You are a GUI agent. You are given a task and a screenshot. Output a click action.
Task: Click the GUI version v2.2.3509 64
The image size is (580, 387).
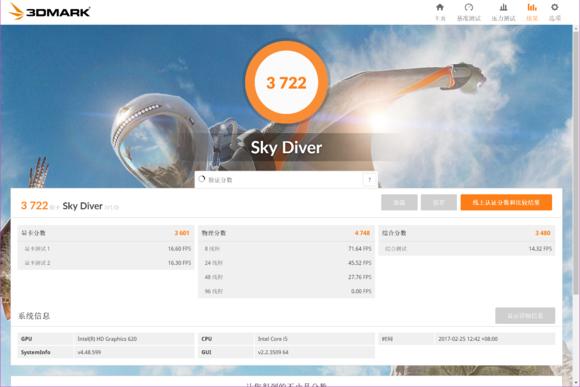click(x=273, y=352)
